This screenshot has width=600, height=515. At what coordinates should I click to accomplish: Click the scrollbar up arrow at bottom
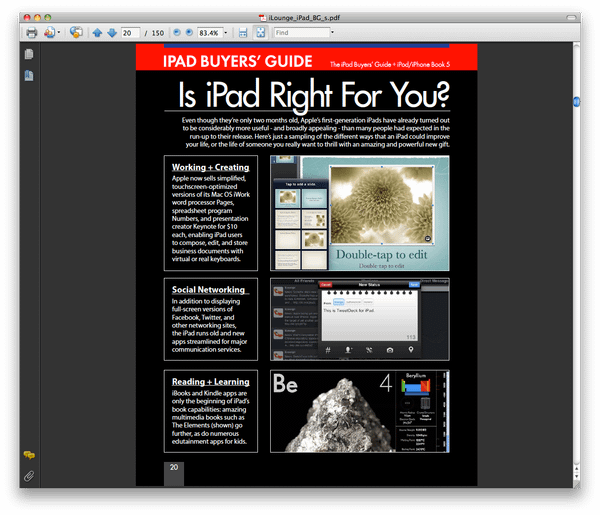[x=576, y=468]
